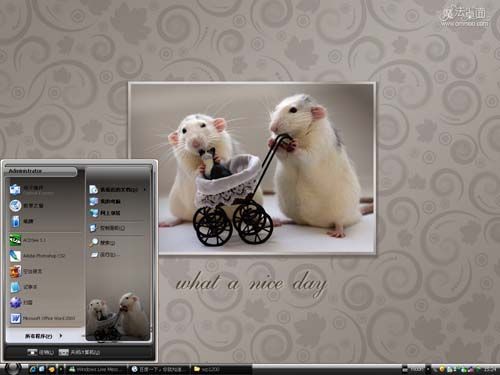Click the yellow tray icon
Image resolution: width=500 pixels, height=375 pixels.
pos(442,369)
